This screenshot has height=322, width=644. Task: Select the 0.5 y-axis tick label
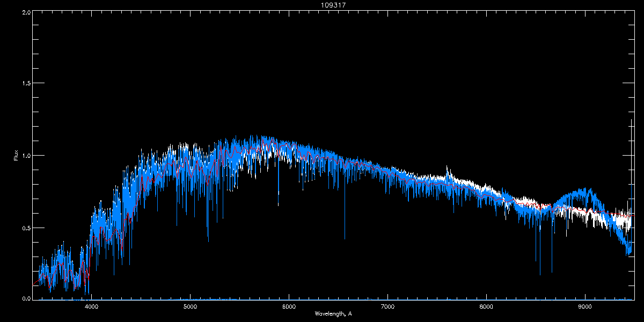[x=26, y=228]
